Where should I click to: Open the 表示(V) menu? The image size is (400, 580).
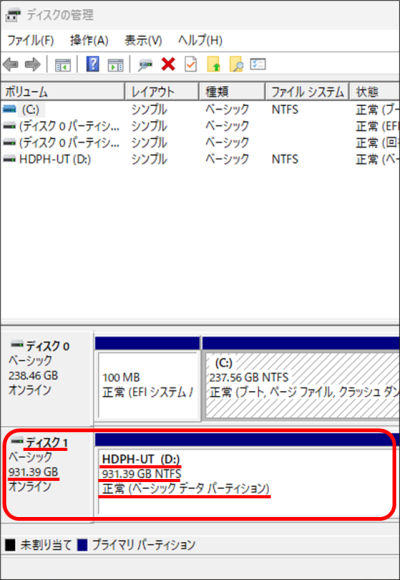click(x=143, y=40)
